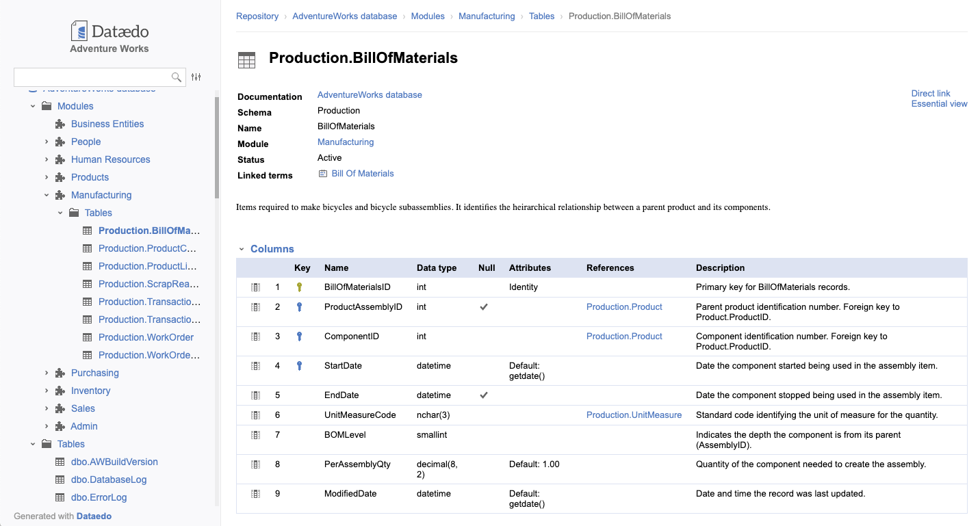
Task: Click the foreign key icon for ComponentID
Action: (x=299, y=337)
